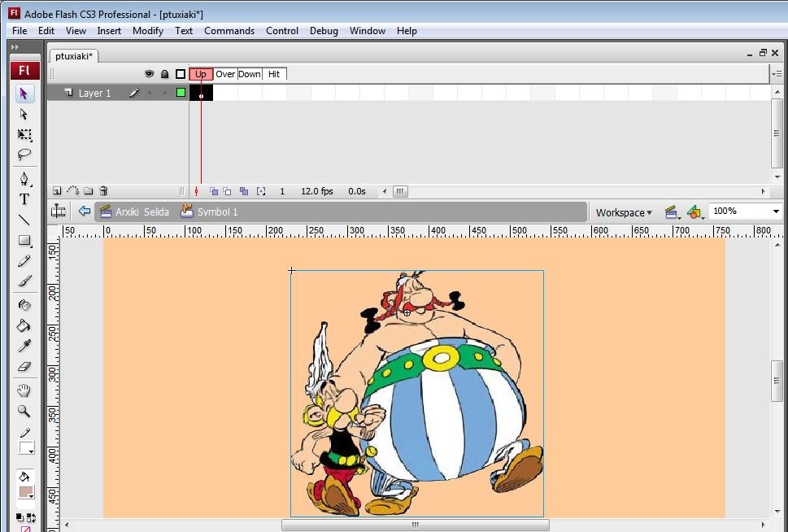This screenshot has width=788, height=532.
Task: Click the horizontal stage scrollbar thumb
Action: [415, 525]
